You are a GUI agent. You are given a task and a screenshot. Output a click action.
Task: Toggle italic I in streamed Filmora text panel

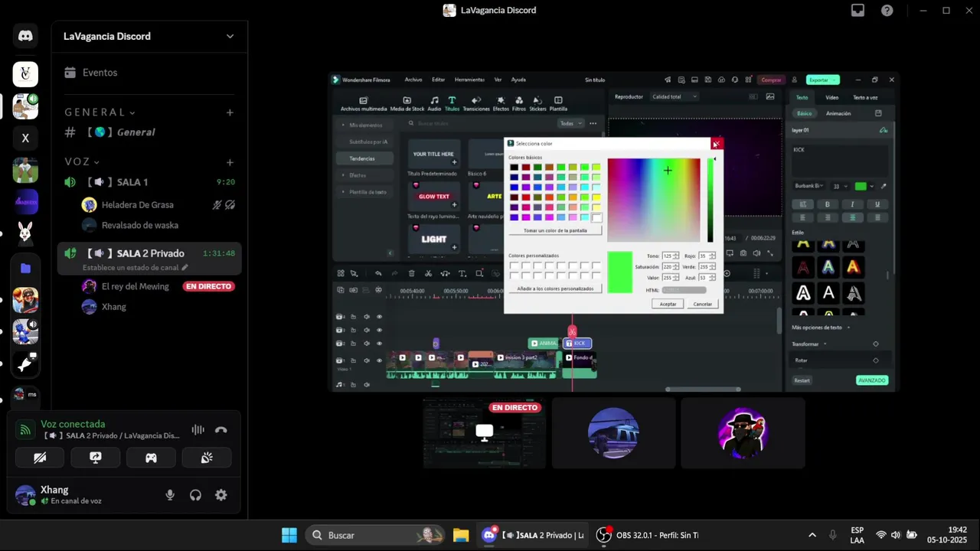[x=852, y=204]
